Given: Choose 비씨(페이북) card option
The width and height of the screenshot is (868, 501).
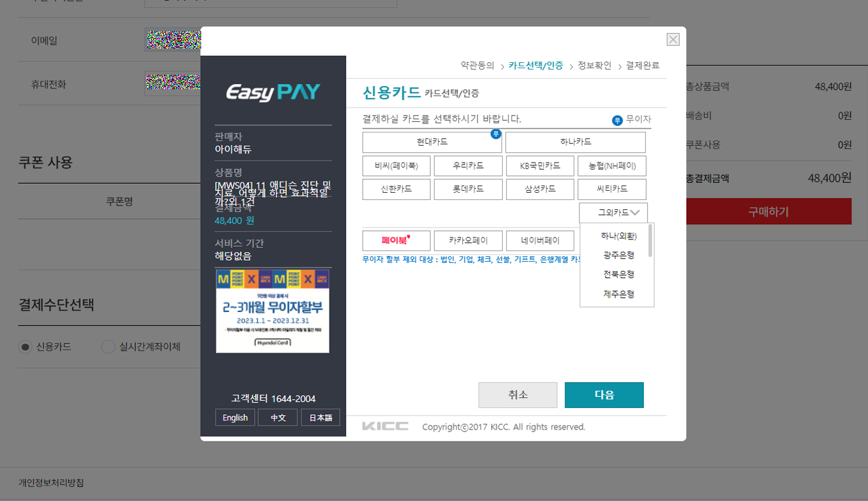Looking at the screenshot, I should (397, 166).
